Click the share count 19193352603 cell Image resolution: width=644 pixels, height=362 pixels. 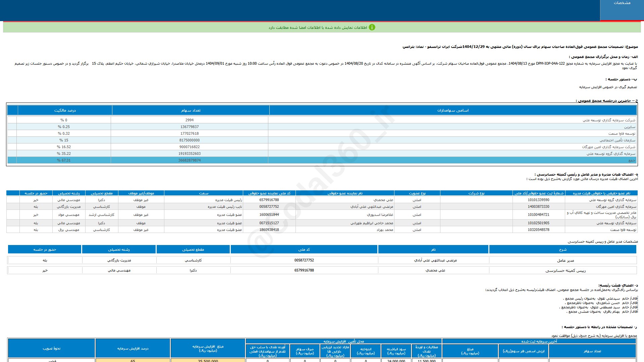[x=190, y=154]
